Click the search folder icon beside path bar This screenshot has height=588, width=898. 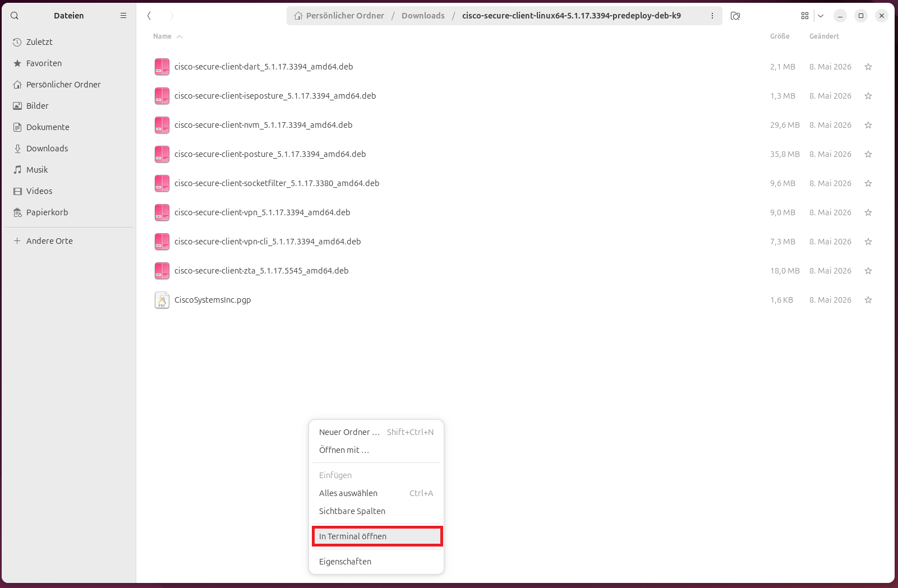pyautogui.click(x=735, y=16)
